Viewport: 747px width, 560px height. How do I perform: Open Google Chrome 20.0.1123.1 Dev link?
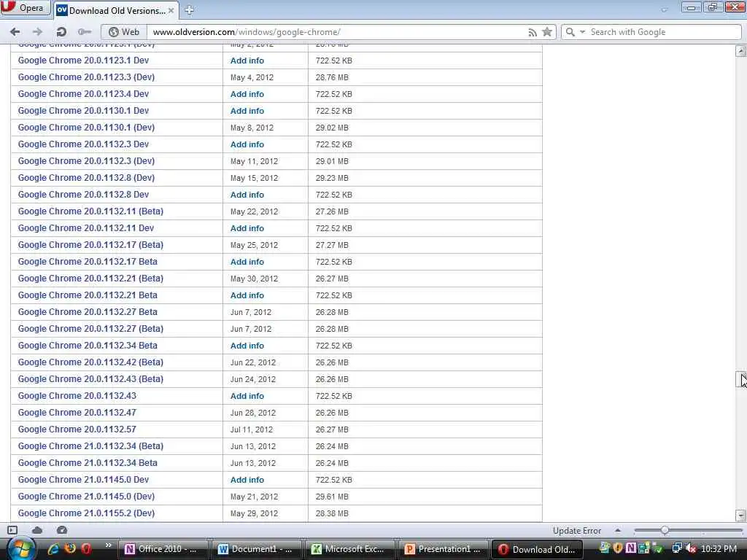(x=83, y=61)
